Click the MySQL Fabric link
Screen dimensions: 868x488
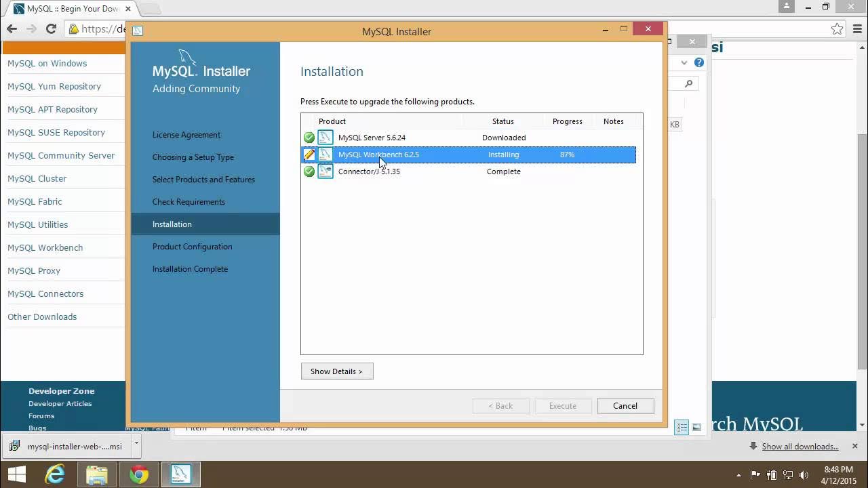click(35, 202)
